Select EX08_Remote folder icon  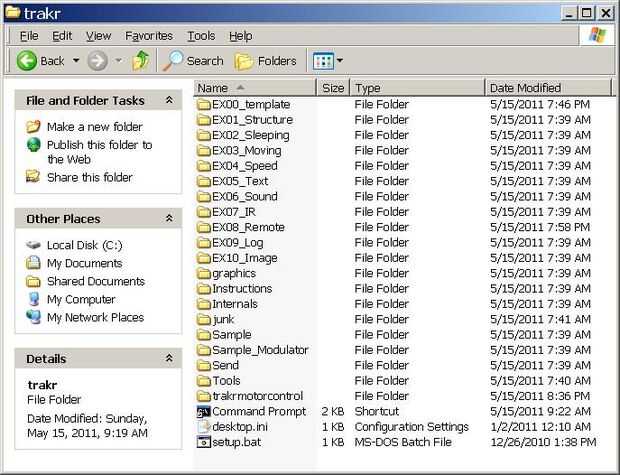(x=204, y=227)
